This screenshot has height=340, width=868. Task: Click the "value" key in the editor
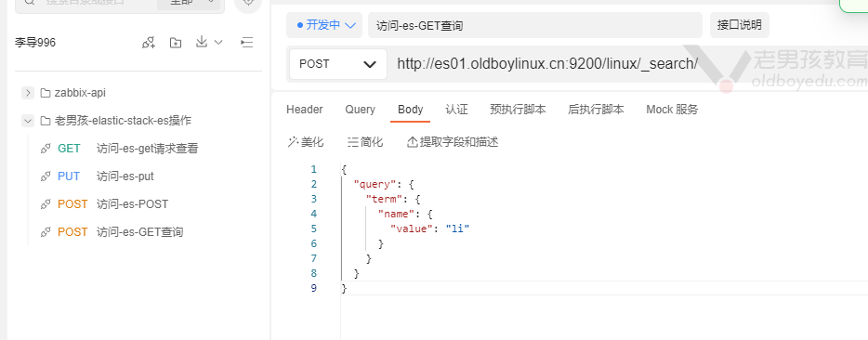[x=411, y=229]
